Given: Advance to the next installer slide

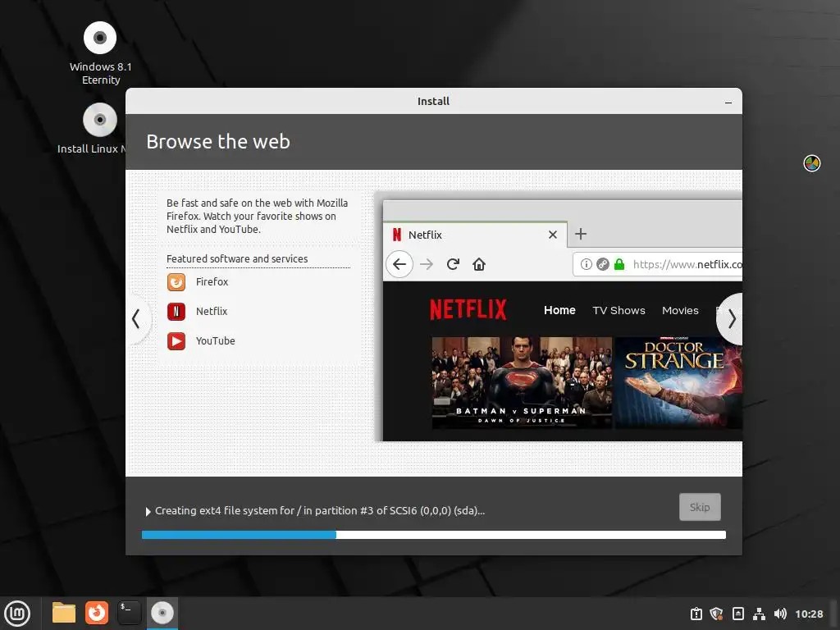Looking at the screenshot, I should pos(731,319).
